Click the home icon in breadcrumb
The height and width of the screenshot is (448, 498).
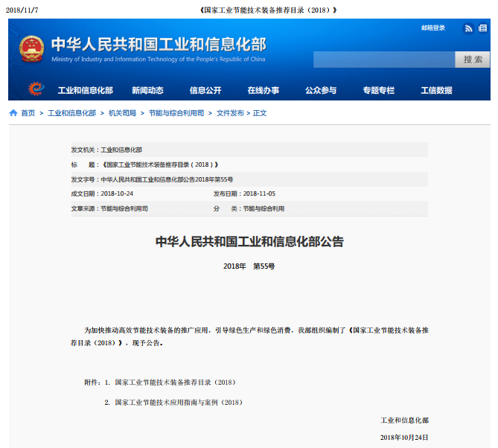coord(13,112)
